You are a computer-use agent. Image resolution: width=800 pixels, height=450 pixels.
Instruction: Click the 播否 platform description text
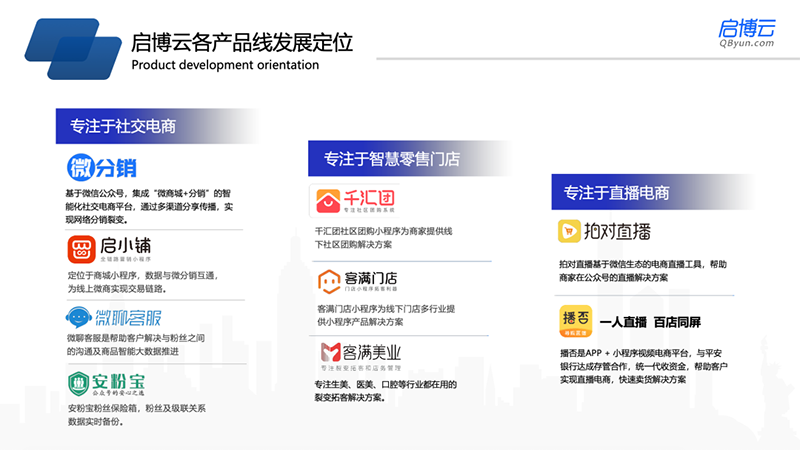click(643, 366)
